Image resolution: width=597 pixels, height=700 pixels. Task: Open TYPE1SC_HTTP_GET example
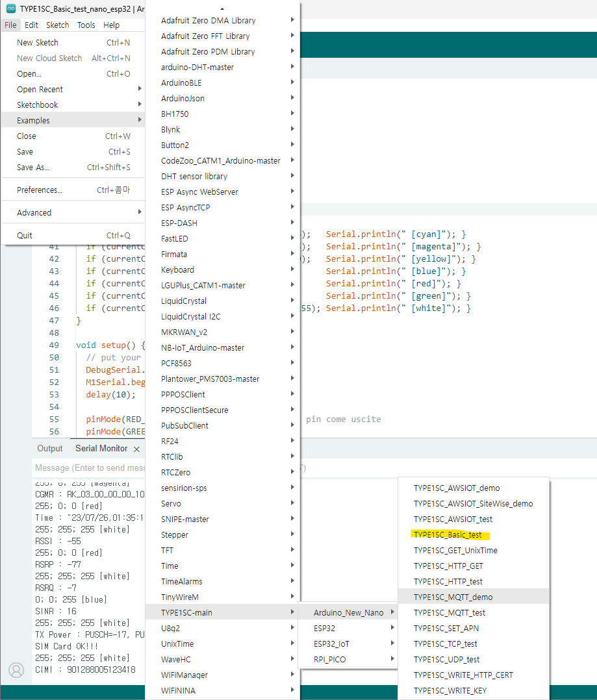474,566
